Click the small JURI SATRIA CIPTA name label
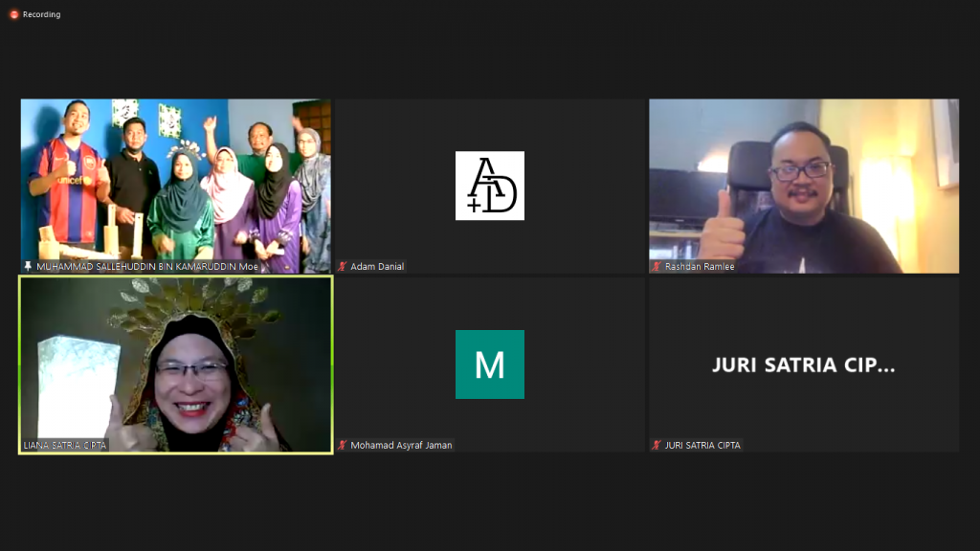 (702, 445)
